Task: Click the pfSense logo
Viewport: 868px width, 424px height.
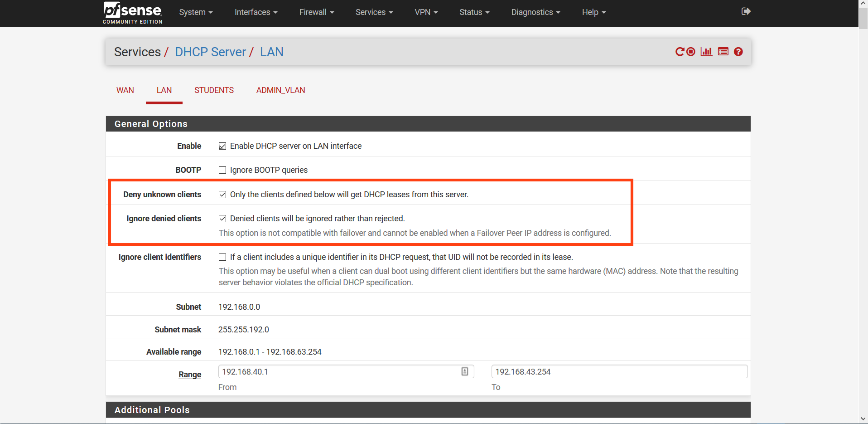Action: (132, 12)
